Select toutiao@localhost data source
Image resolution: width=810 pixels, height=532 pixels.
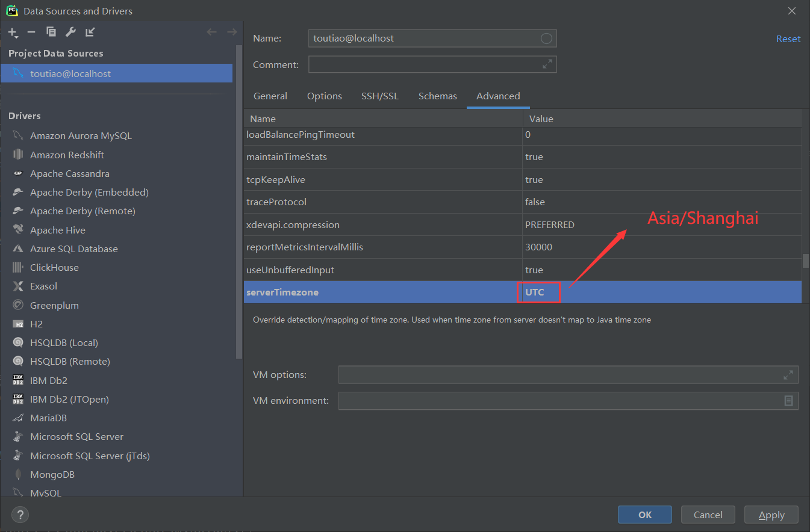click(116, 73)
